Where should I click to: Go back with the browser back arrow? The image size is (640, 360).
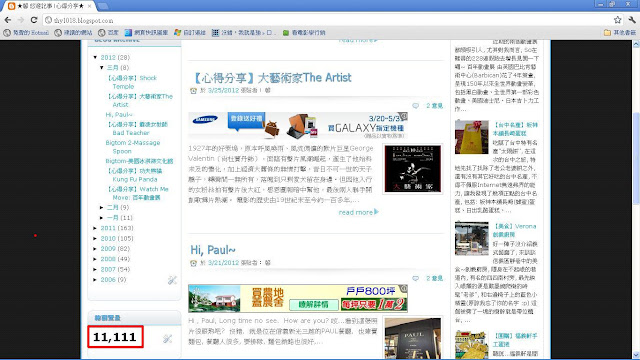coord(8,20)
